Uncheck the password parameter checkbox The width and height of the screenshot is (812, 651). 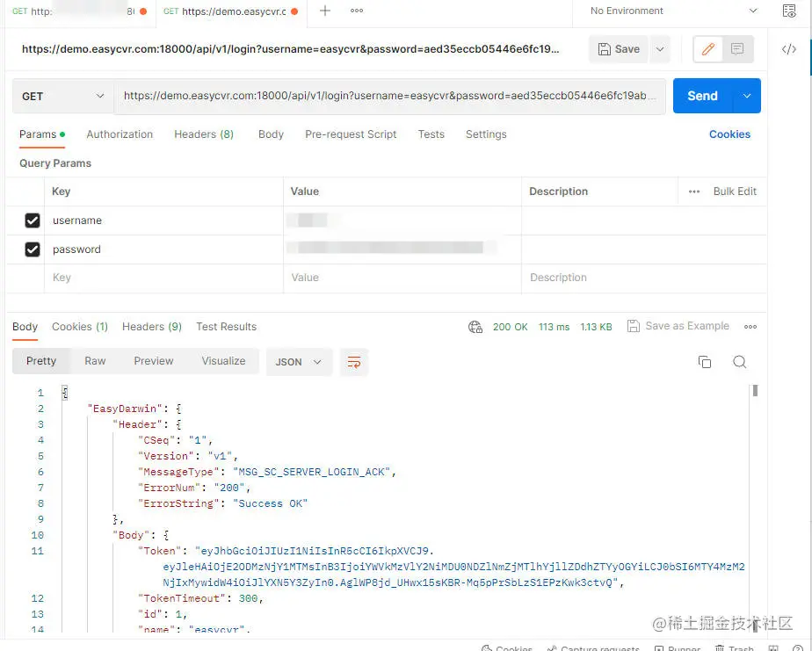[33, 250]
